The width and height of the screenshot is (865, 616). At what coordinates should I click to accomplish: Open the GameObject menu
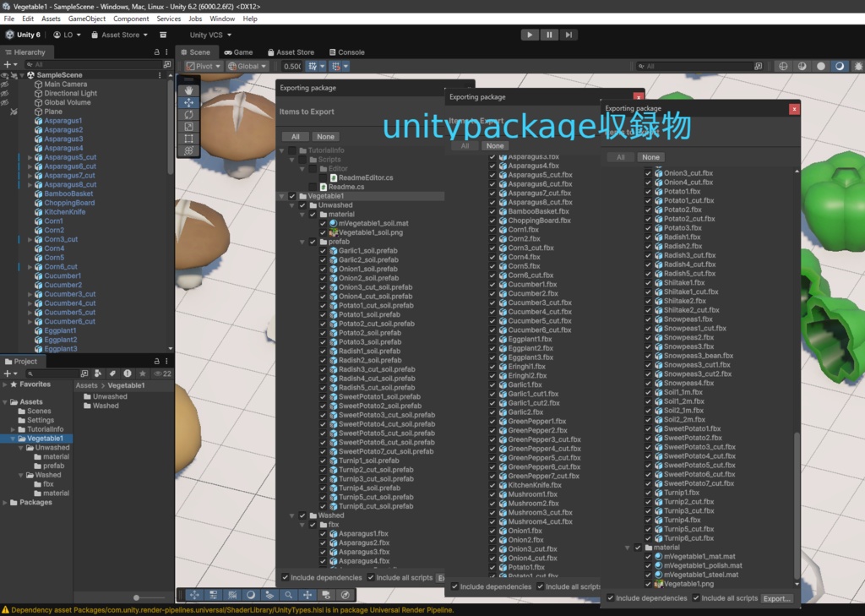(x=87, y=19)
